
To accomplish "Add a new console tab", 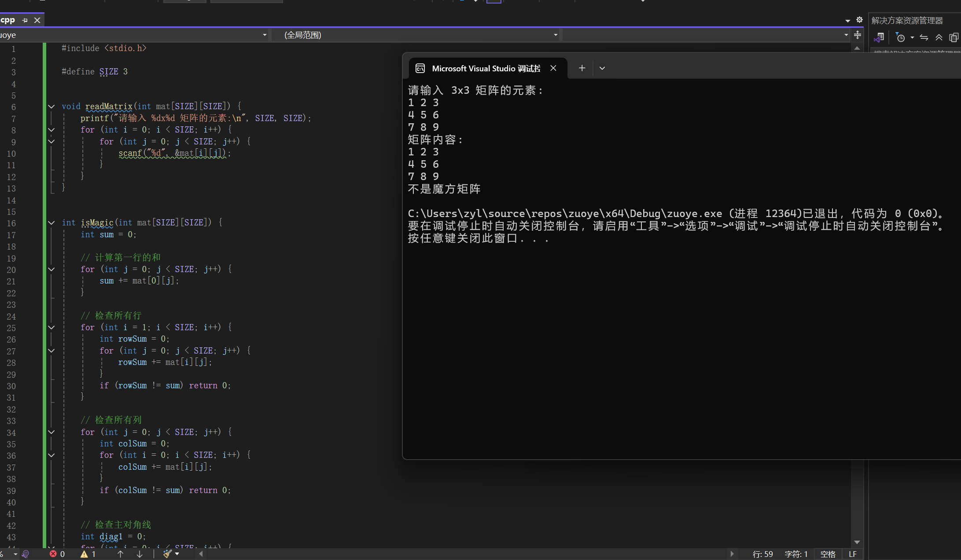I will tap(582, 68).
